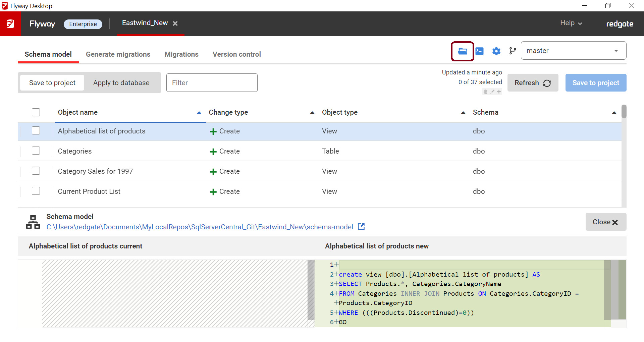644x342 pixels.
Task: Go to the Version control tab
Action: [x=236, y=54]
